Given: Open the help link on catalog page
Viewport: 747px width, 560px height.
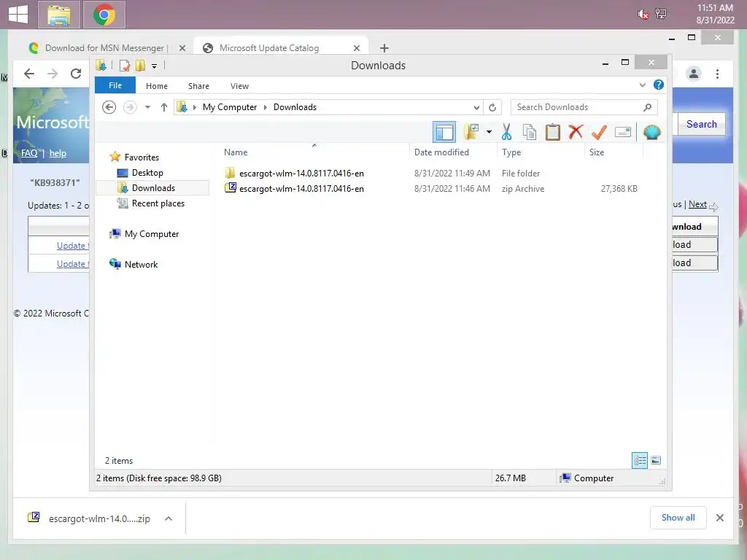Looking at the screenshot, I should [58, 153].
